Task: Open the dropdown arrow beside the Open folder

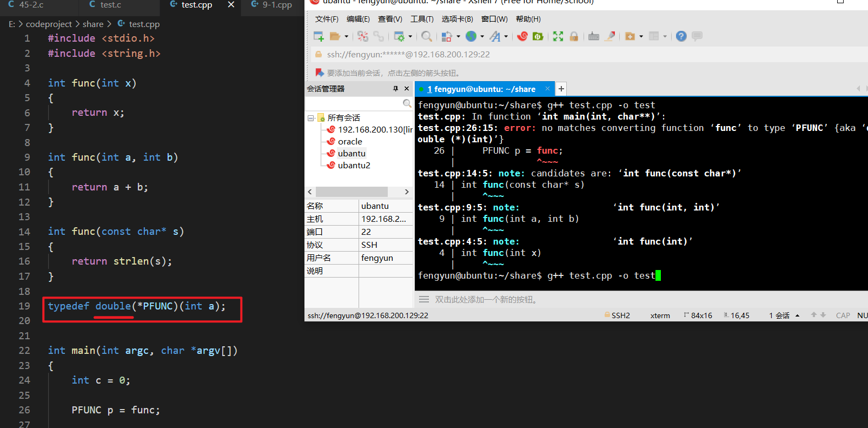Action: (x=346, y=36)
